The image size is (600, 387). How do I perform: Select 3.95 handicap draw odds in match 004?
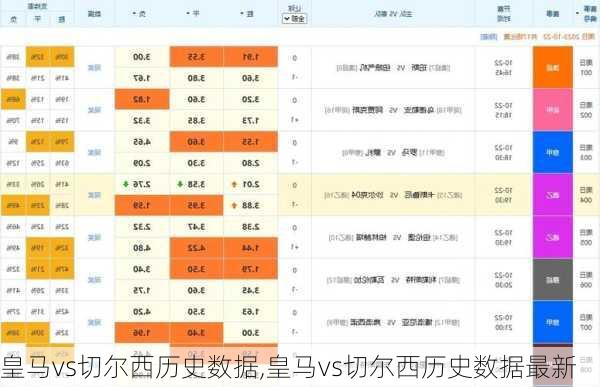[196, 206]
